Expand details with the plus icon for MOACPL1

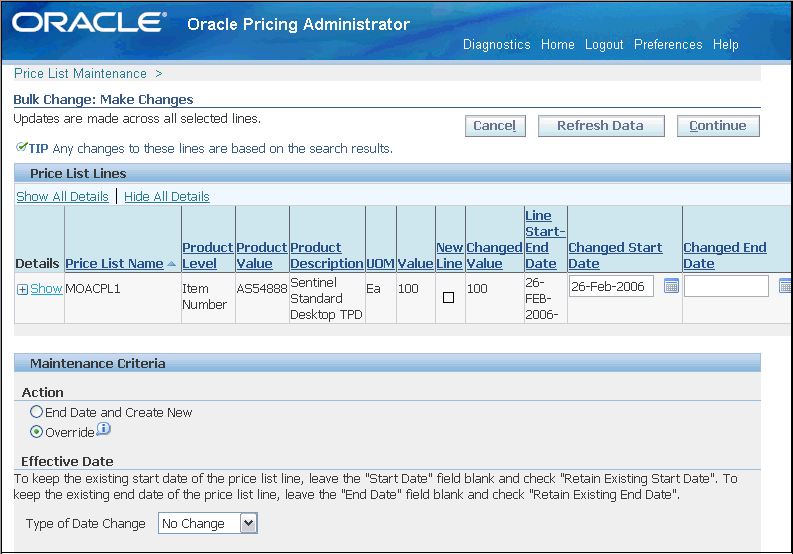click(x=22, y=289)
